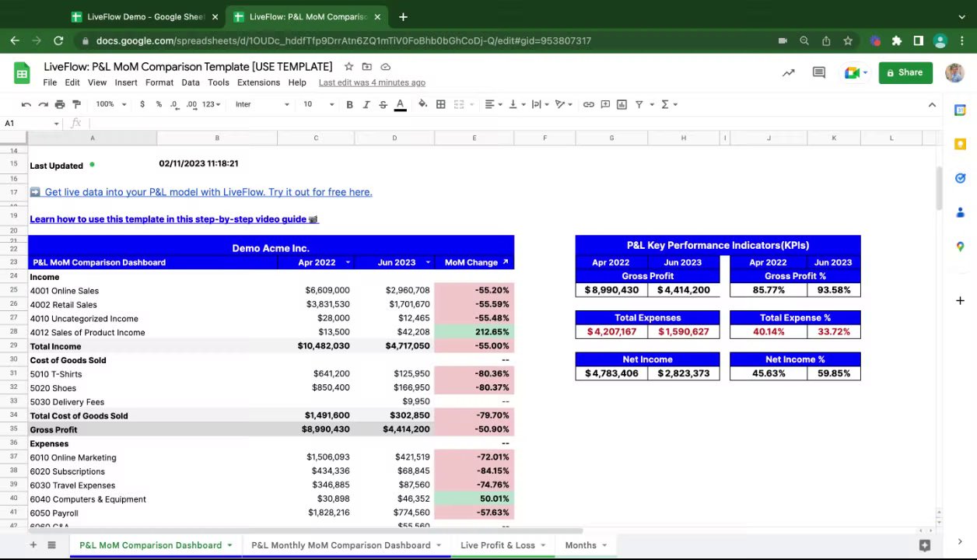This screenshot has width=977, height=560.
Task: Open Google Calendar side panel
Action: click(960, 110)
